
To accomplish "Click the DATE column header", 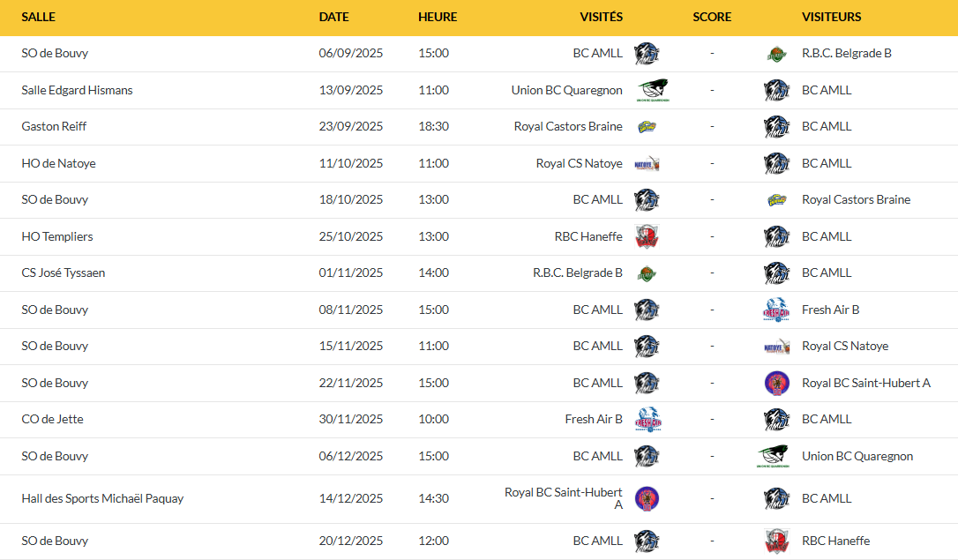I will 333,17.
